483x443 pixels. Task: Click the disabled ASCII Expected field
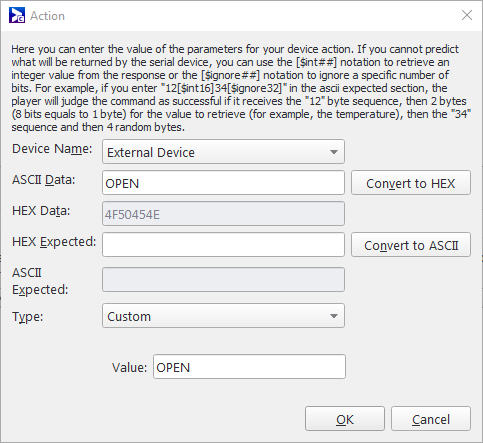(223, 279)
